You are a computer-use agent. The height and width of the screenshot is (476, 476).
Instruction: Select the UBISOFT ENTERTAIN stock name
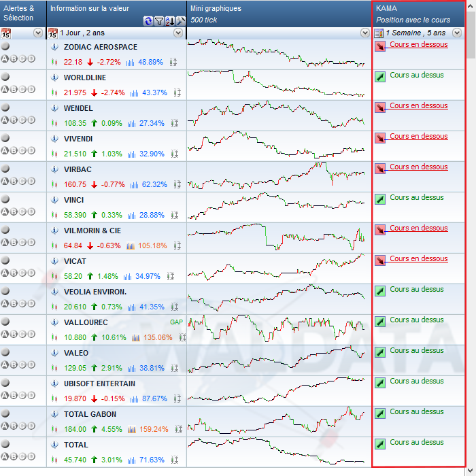coord(99,384)
